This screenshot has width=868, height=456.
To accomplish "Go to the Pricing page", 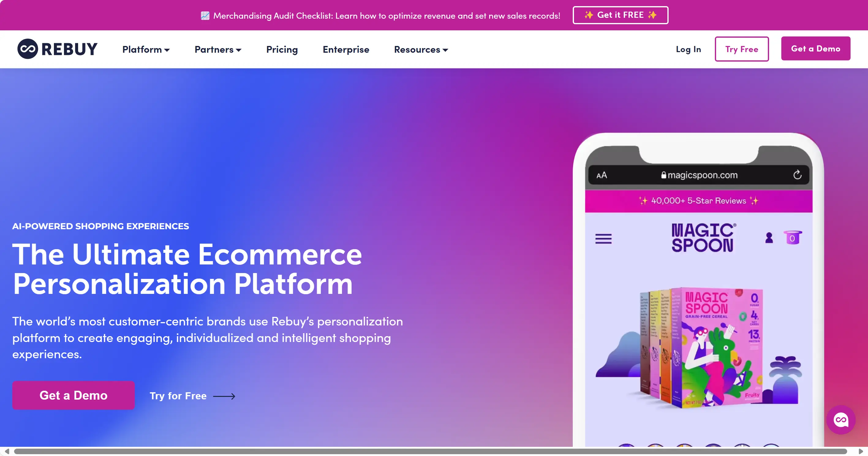I will click(x=282, y=50).
